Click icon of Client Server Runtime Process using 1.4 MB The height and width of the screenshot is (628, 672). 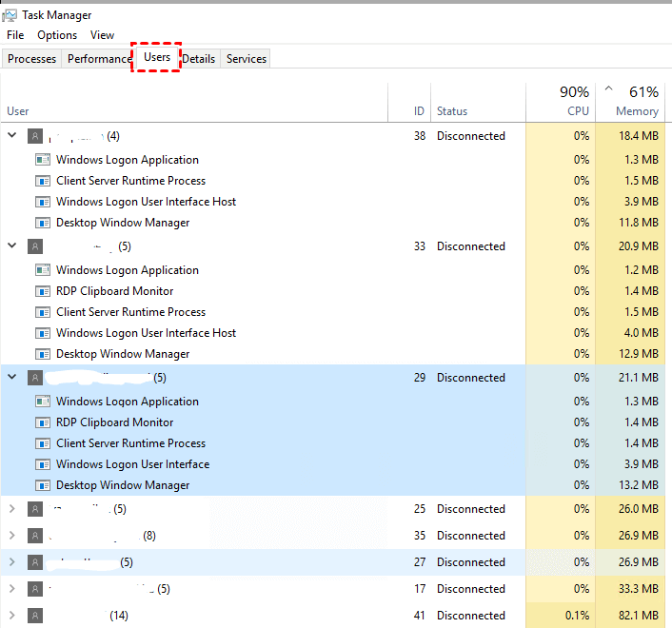point(42,443)
